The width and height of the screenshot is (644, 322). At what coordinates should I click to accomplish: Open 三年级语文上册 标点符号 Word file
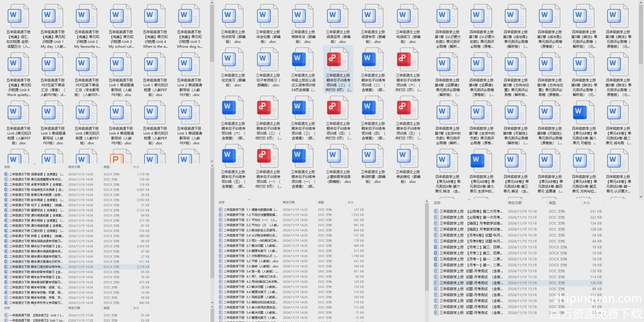(x=233, y=16)
